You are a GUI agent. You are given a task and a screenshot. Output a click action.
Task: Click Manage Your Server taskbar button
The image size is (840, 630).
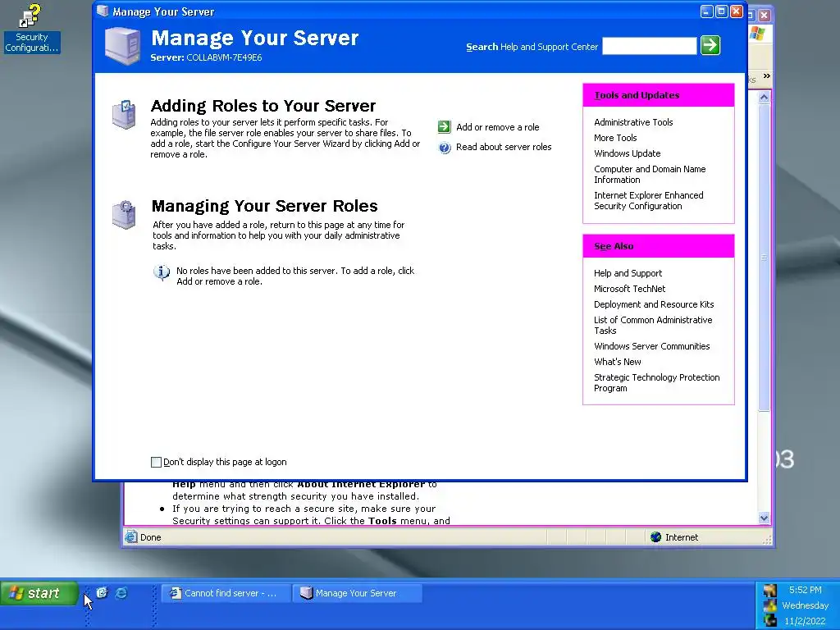coord(358,593)
